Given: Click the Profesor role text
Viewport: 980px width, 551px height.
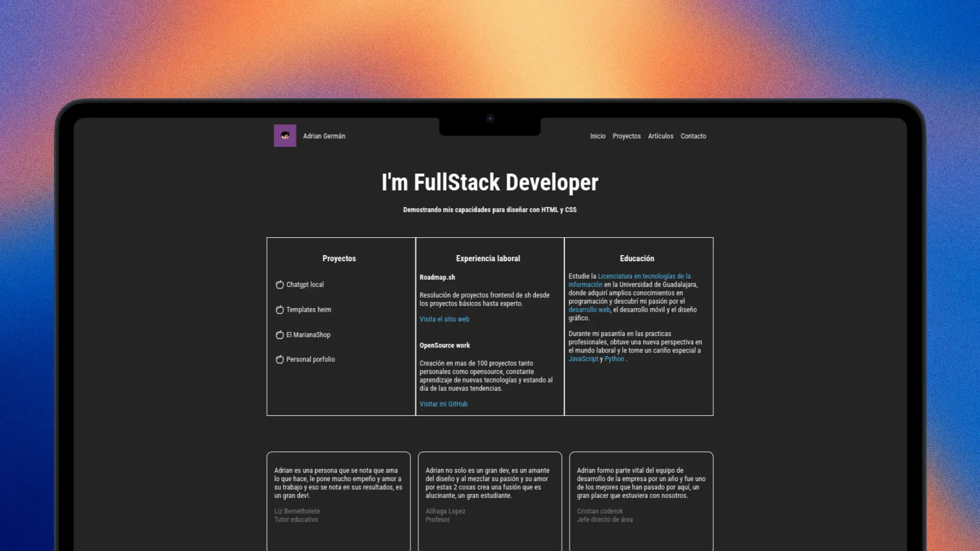Looking at the screenshot, I should pos(438,519).
